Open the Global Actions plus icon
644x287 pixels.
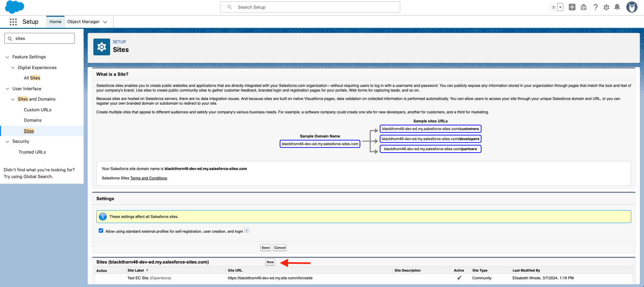(572, 7)
